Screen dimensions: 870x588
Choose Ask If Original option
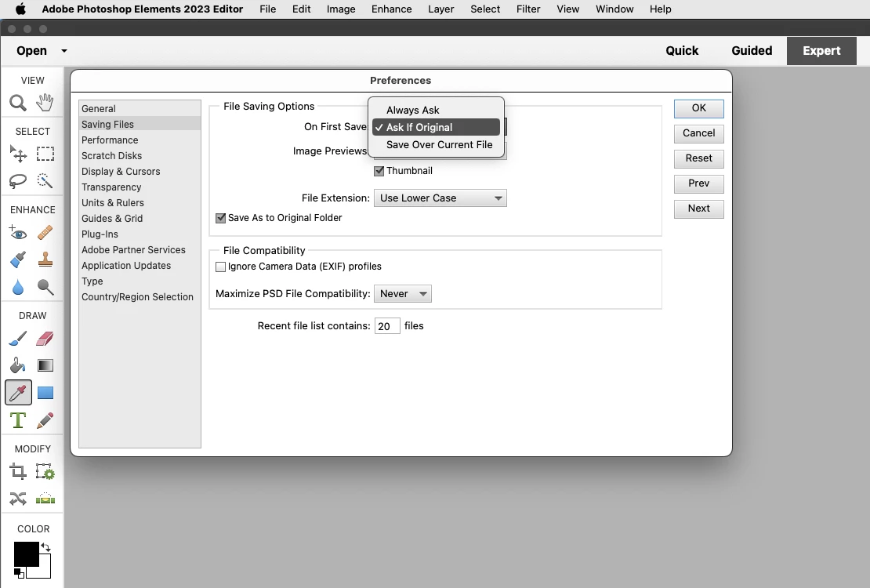click(436, 127)
